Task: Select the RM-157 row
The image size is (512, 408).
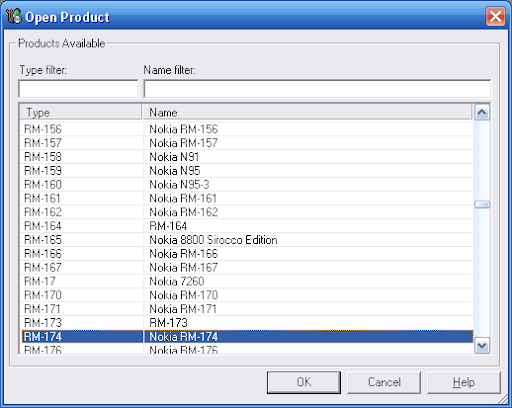Action: point(247,143)
